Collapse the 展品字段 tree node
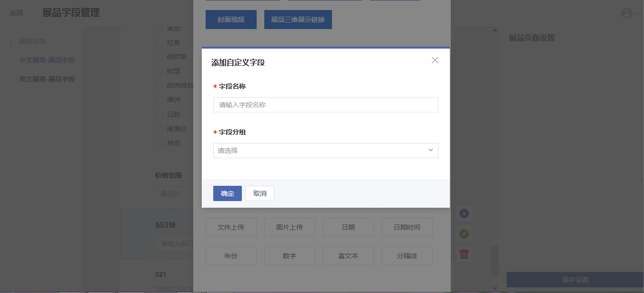Screen dimensions: 644x293 pos(11,41)
